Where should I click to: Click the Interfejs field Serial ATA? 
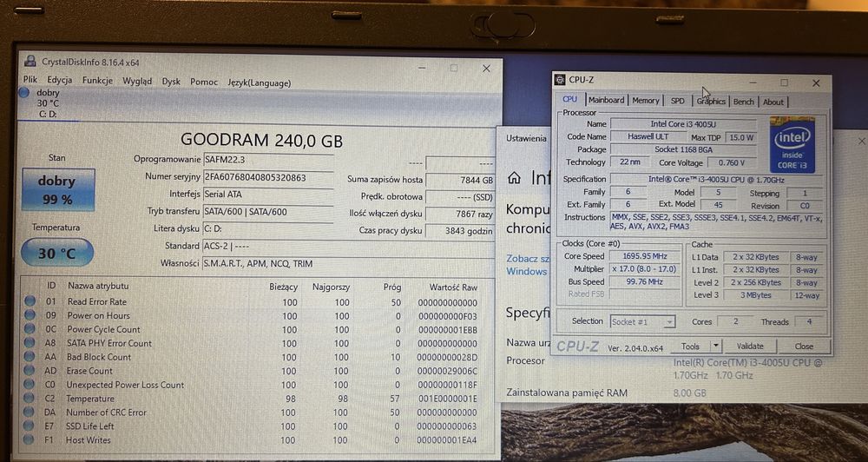click(x=268, y=195)
